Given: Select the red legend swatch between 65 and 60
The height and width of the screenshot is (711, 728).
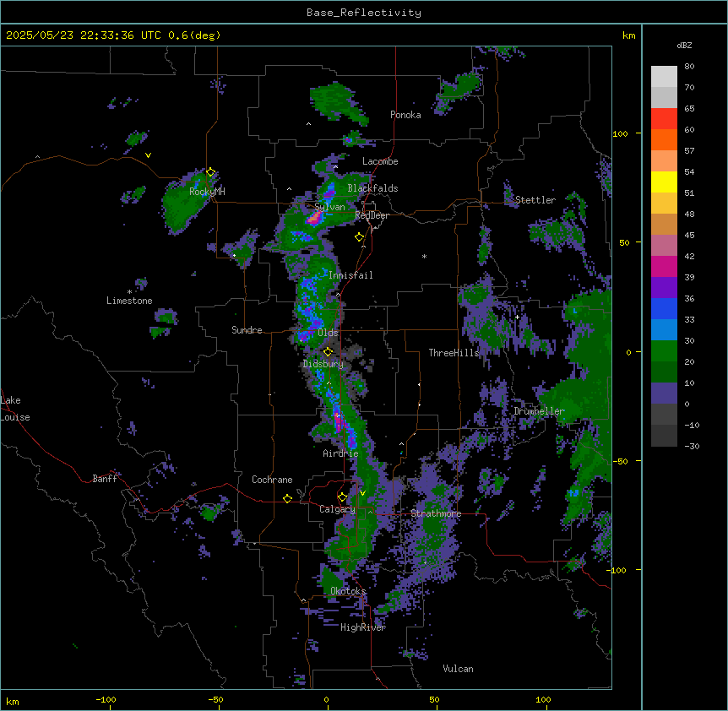Looking at the screenshot, I should tap(664, 118).
